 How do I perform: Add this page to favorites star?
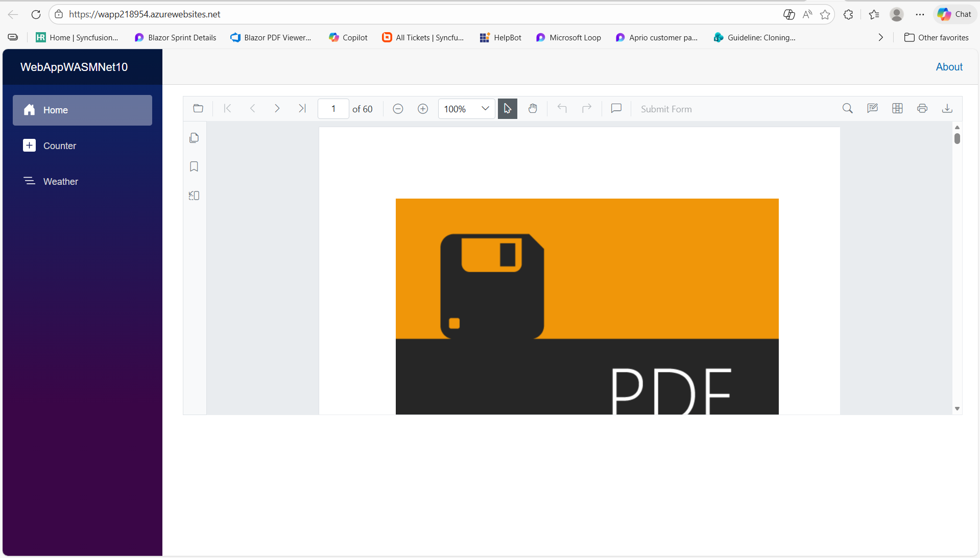pyautogui.click(x=825, y=14)
